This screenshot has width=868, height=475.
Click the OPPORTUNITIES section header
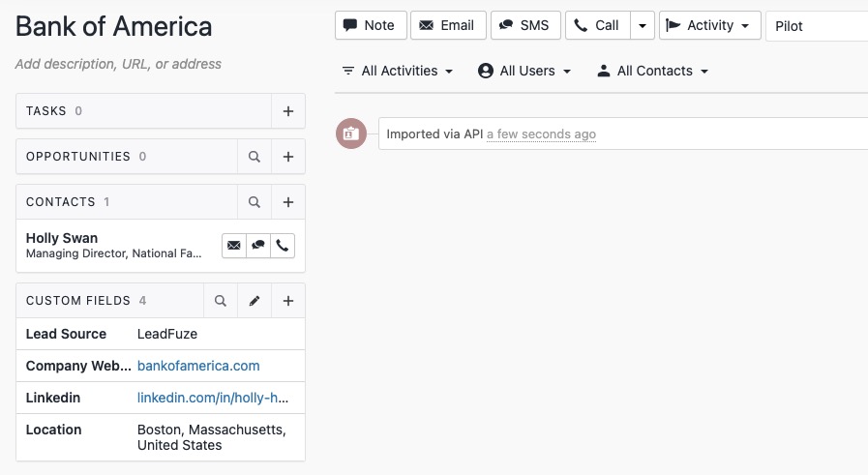(127, 157)
